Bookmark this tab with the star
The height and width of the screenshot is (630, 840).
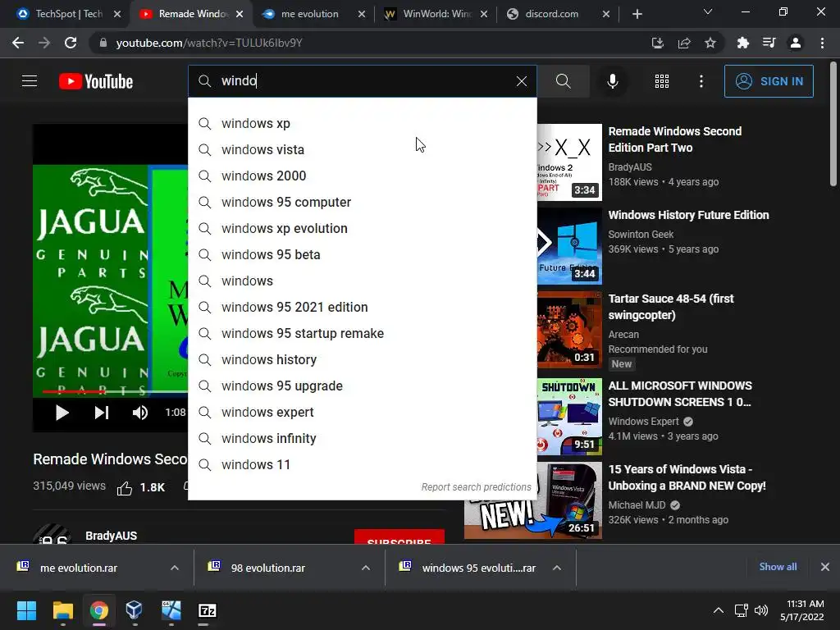tap(710, 43)
